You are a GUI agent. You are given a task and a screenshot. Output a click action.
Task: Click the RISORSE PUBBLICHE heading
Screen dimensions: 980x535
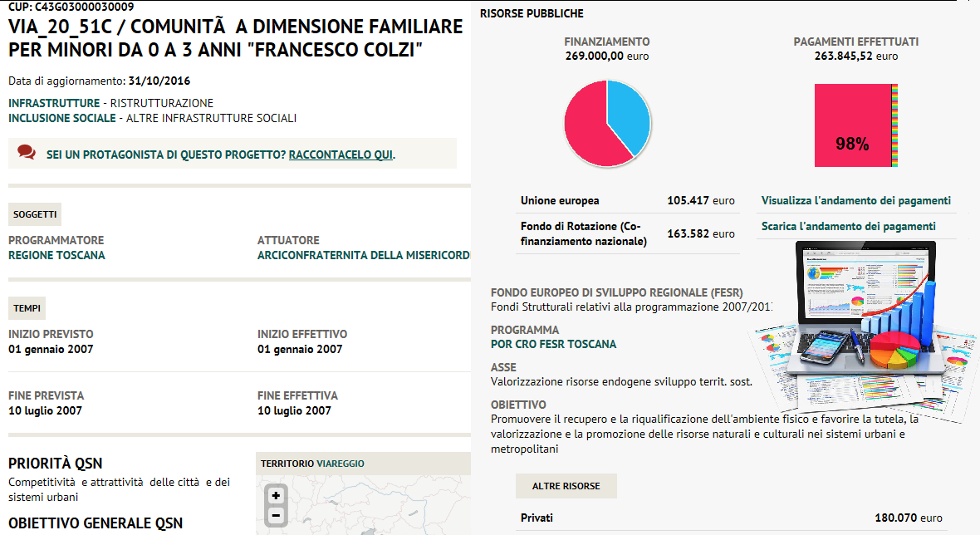coord(532,13)
